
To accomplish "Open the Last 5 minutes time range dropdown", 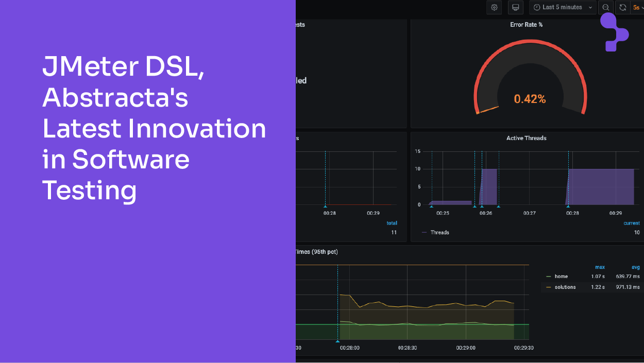I will tap(563, 7).
